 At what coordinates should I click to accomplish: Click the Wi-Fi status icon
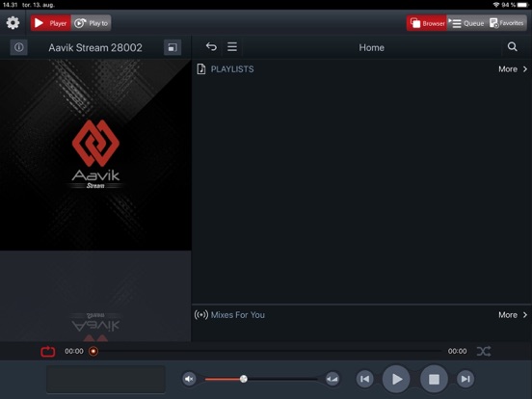pos(496,5)
